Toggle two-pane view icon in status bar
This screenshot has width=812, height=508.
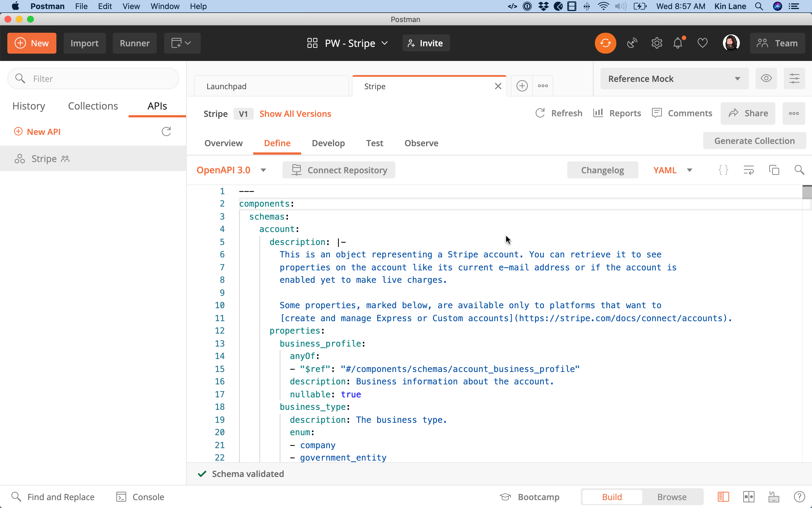749,497
